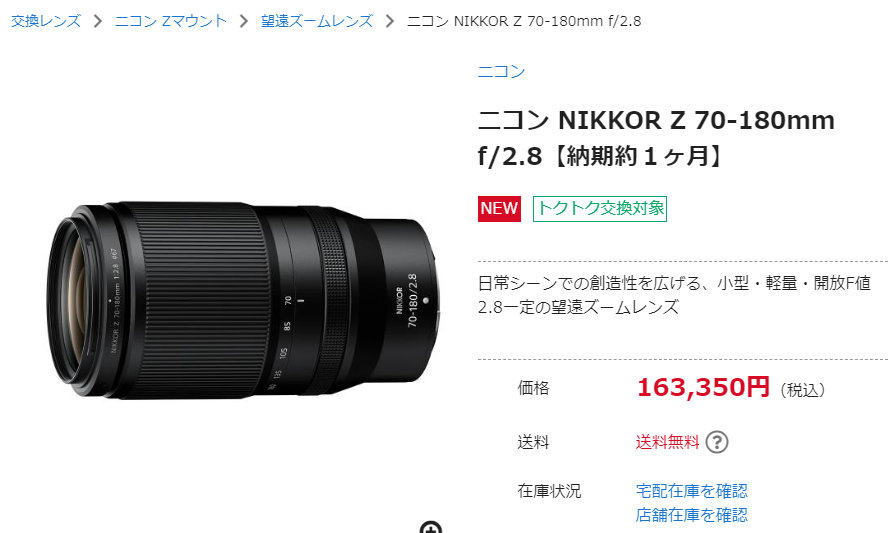This screenshot has height=533, width=896.
Task: Select the current page breadcrumb NIKKOR Z 70-180mm
Action: (x=524, y=22)
